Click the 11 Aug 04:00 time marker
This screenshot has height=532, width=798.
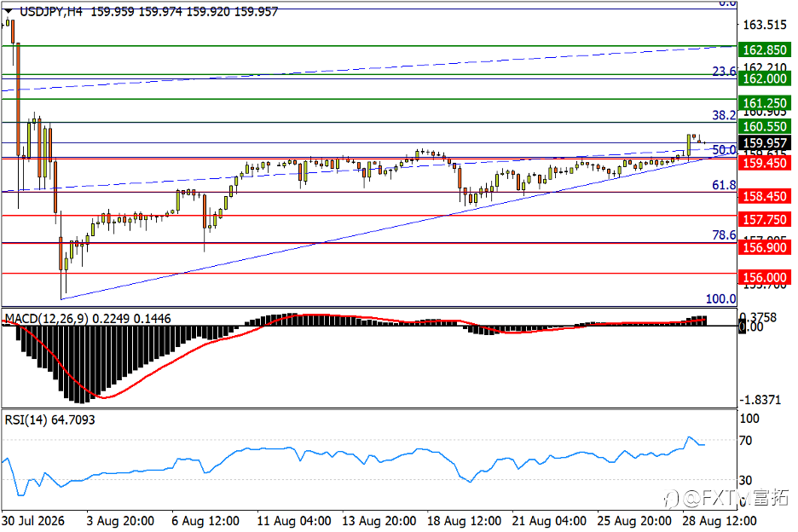tap(293, 521)
